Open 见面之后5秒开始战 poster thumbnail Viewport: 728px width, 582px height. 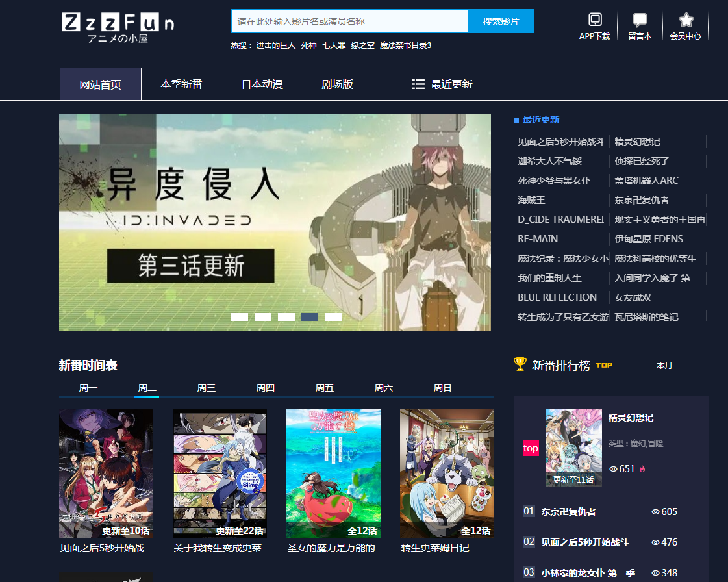click(x=106, y=474)
